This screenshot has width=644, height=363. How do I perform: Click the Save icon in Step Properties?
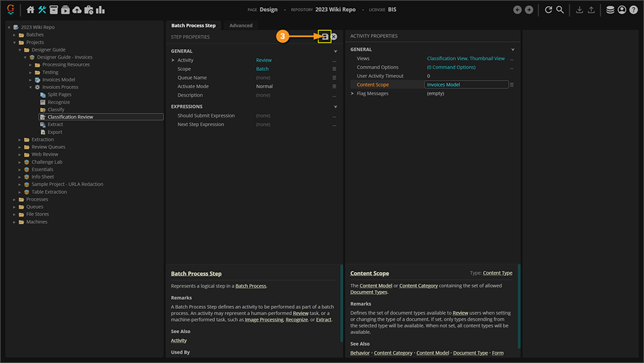click(x=325, y=37)
